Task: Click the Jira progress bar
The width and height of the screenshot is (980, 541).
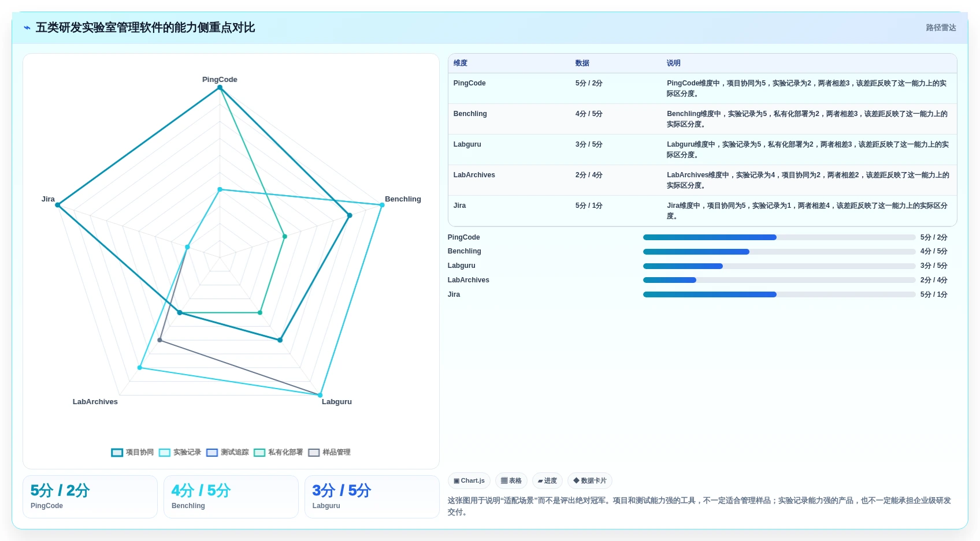Action: [x=779, y=294]
